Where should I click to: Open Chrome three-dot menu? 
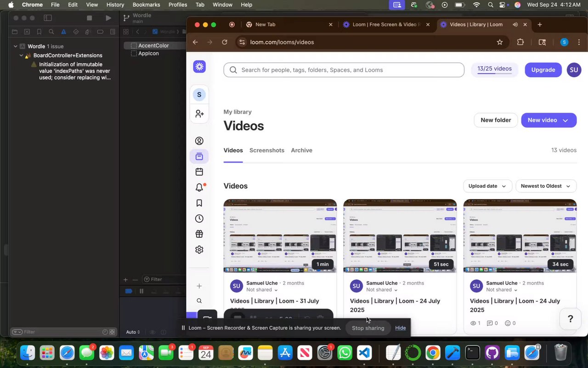click(x=579, y=42)
